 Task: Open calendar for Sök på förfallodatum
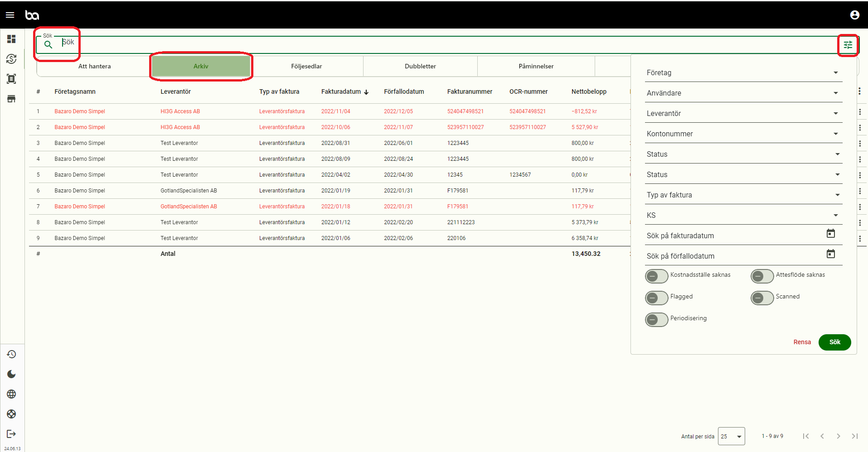pyautogui.click(x=831, y=254)
